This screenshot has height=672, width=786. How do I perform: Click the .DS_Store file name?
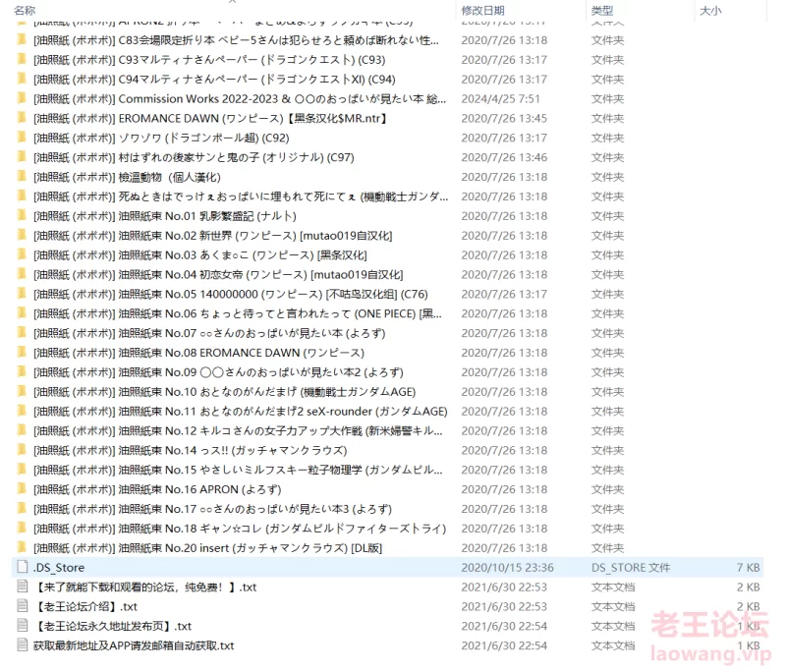tap(59, 567)
